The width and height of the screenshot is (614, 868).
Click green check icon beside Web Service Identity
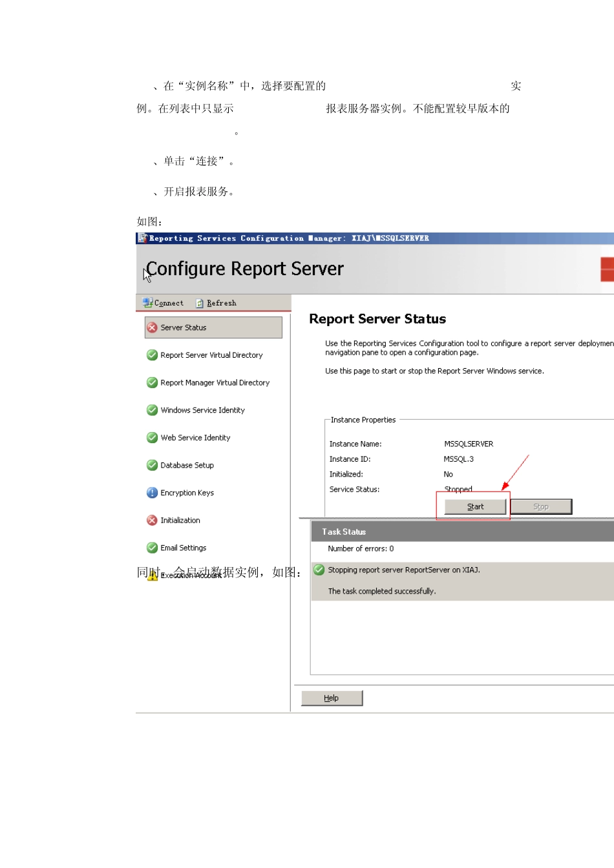click(x=152, y=437)
